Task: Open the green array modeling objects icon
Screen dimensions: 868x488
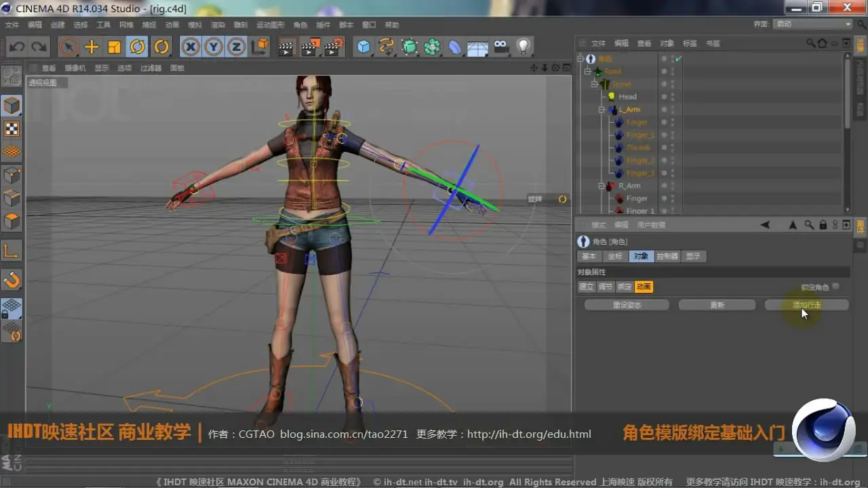Action: pos(432,47)
